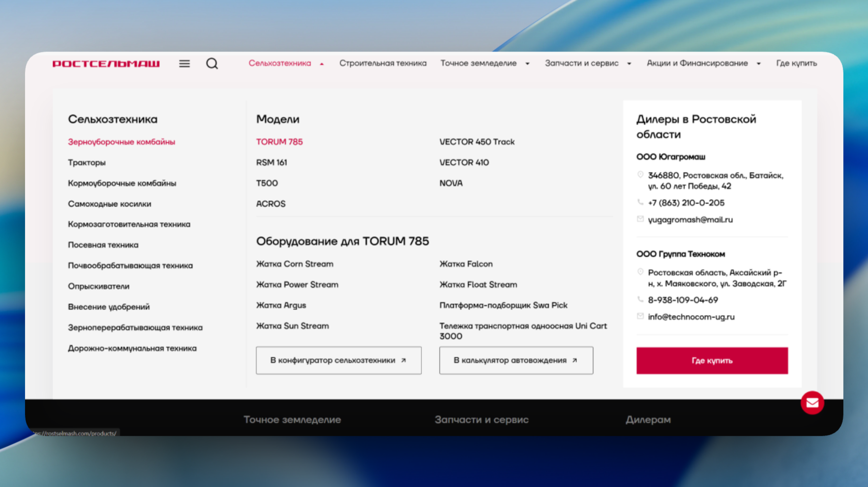
Task: Click the info@technocom-ug.ru email link
Action: (x=691, y=317)
